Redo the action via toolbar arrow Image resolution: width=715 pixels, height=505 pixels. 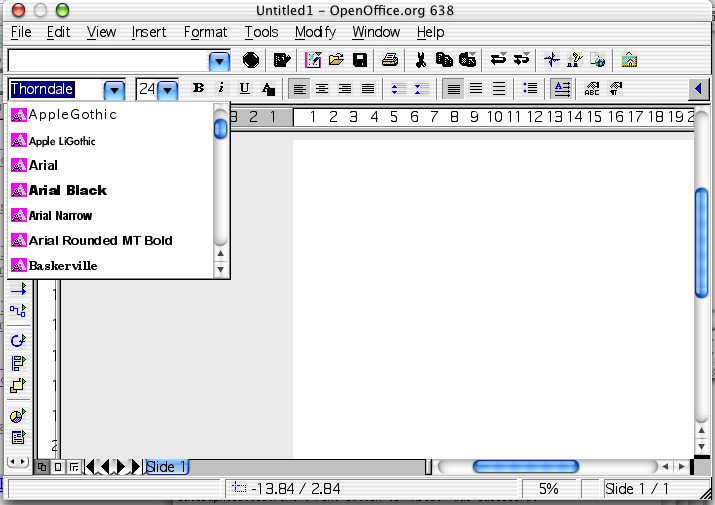(521, 59)
